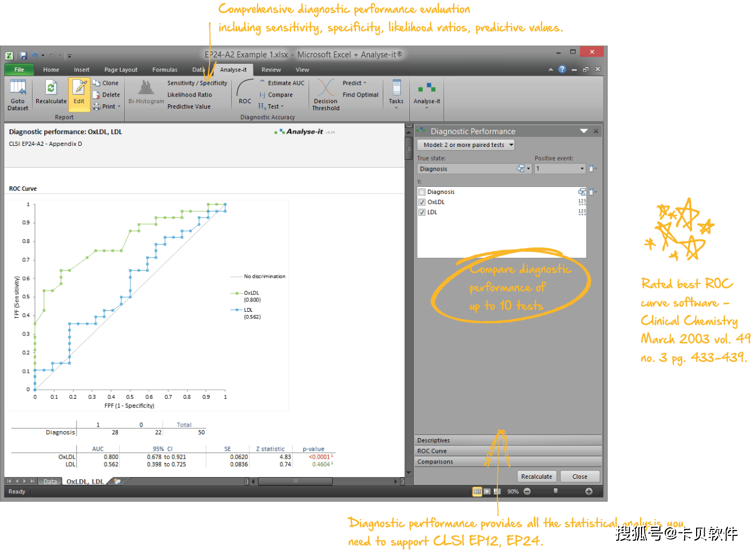
Task: Close the Diagnostic Performance pane X
Action: 596,131
